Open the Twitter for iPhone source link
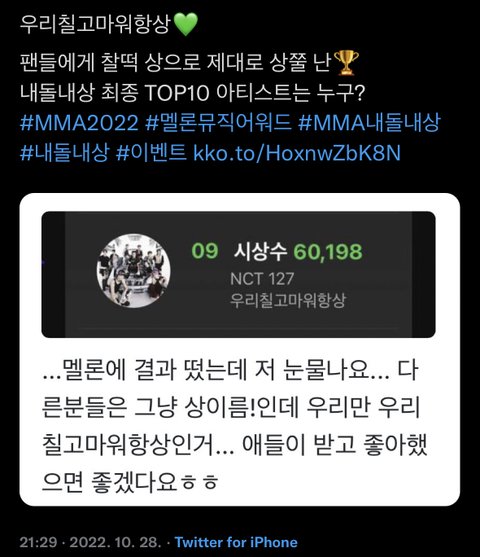The image size is (480, 557). pyautogui.click(x=236, y=542)
